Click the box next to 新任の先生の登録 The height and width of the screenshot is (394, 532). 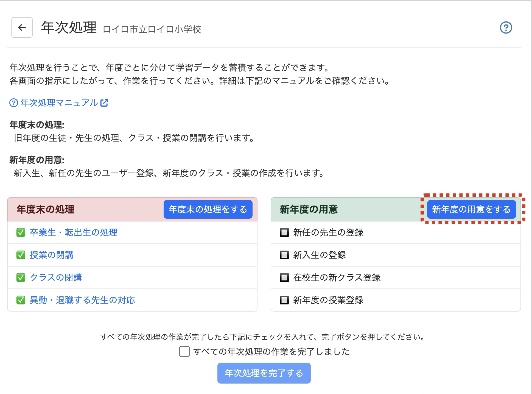[x=284, y=232]
